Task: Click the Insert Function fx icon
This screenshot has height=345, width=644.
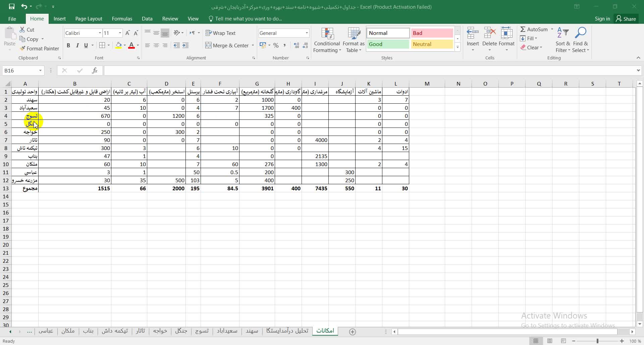Action: point(95,70)
